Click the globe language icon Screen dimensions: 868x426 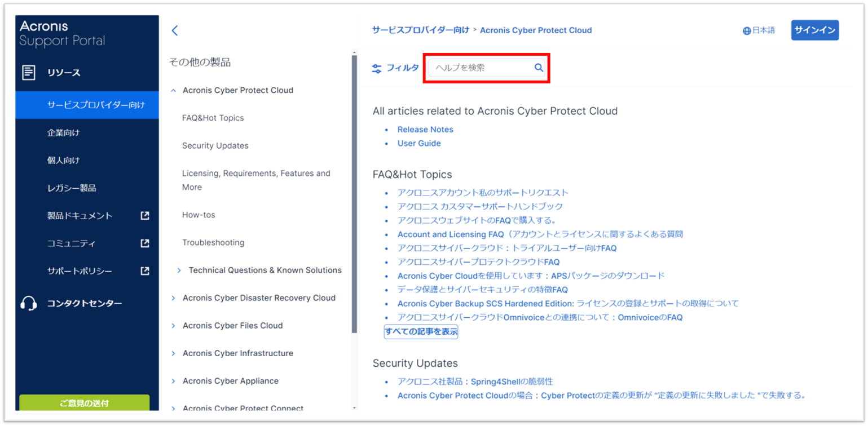click(x=747, y=31)
